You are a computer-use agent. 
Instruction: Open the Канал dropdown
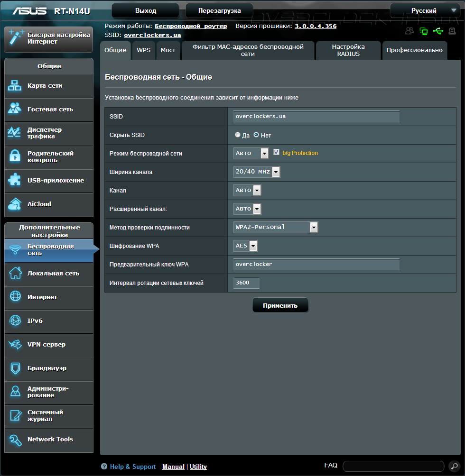click(247, 190)
